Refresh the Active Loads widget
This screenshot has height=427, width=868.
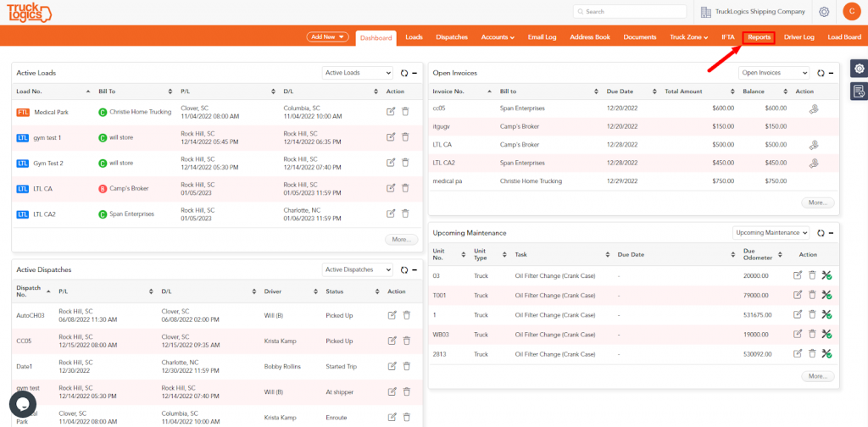pos(404,73)
